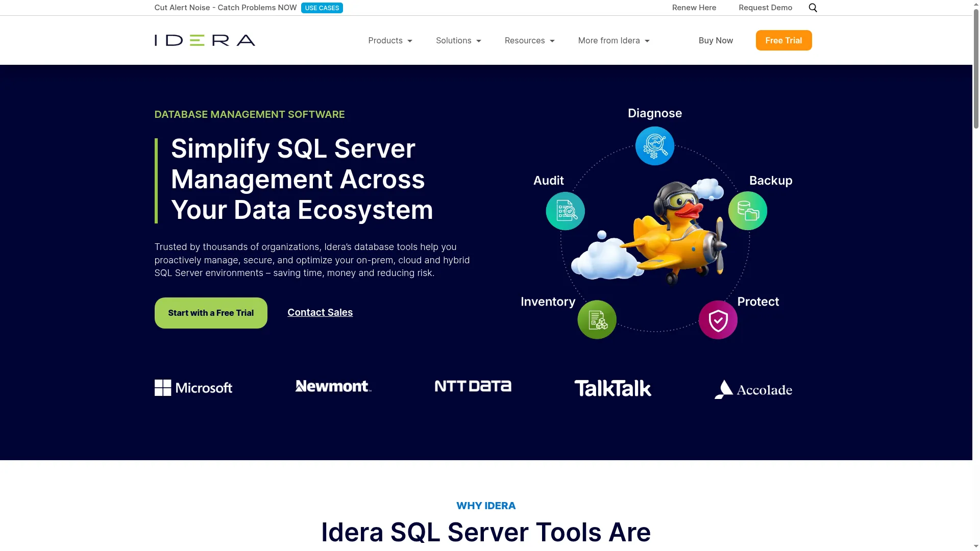Select the Protect shield icon

pyautogui.click(x=718, y=319)
